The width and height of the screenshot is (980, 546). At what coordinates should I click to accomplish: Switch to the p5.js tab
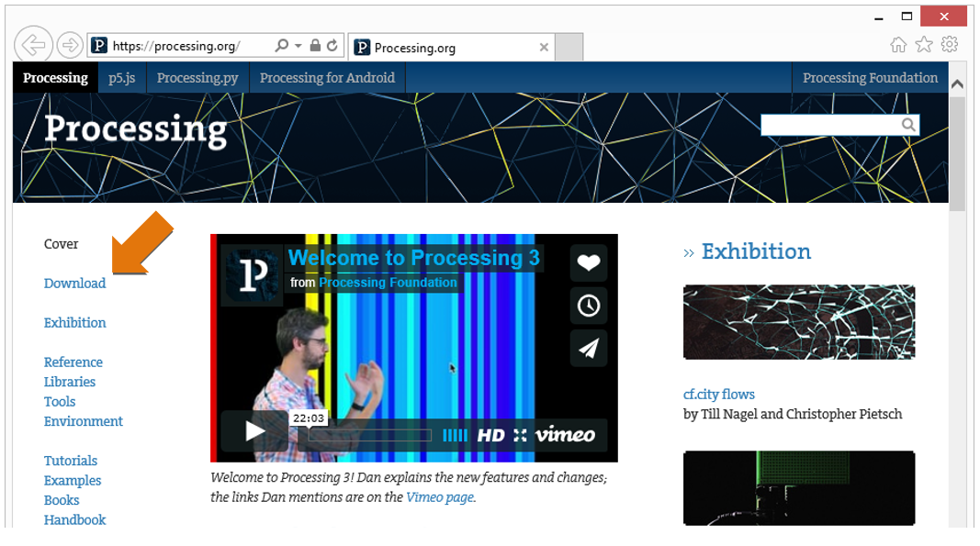[x=122, y=77]
